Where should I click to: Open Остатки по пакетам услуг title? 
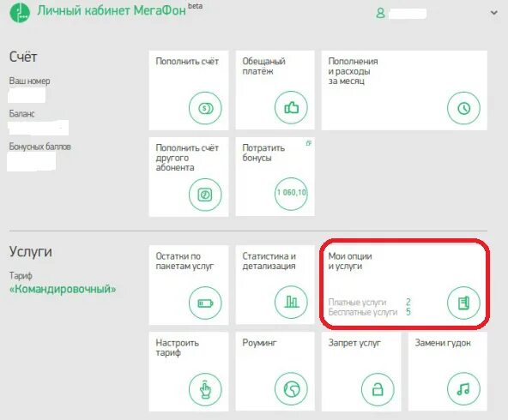(x=184, y=261)
